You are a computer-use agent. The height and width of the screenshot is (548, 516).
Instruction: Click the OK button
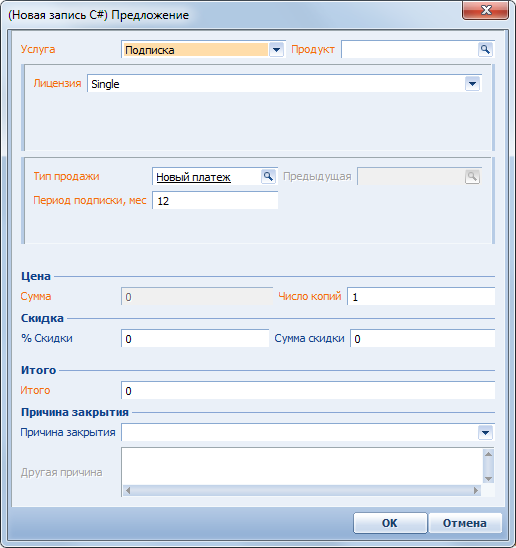tap(390, 523)
